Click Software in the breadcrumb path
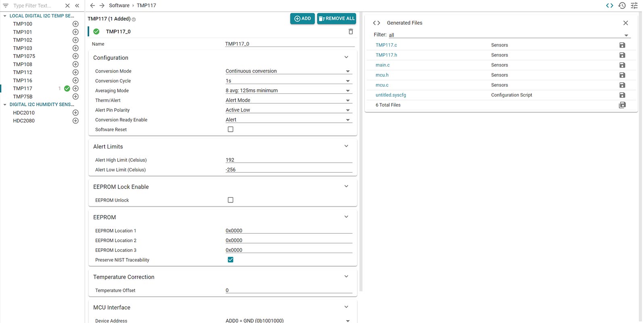 click(119, 6)
